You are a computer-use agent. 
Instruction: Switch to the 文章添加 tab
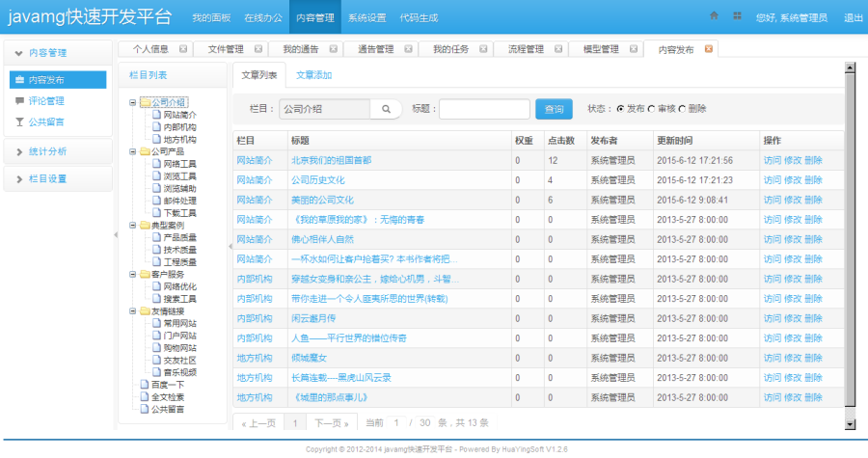point(313,75)
